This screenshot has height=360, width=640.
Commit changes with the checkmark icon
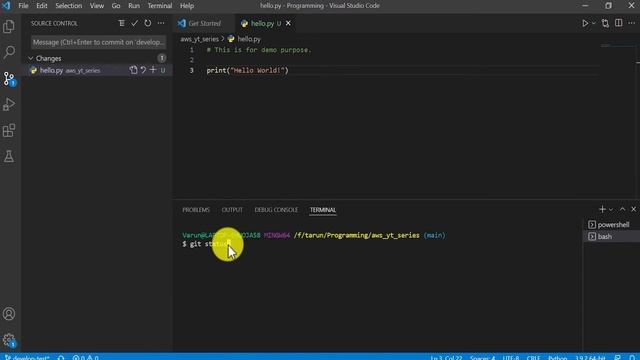[134, 23]
